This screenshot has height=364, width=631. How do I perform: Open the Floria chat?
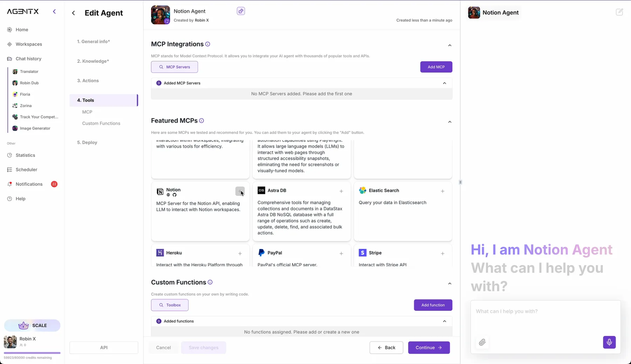25,94
